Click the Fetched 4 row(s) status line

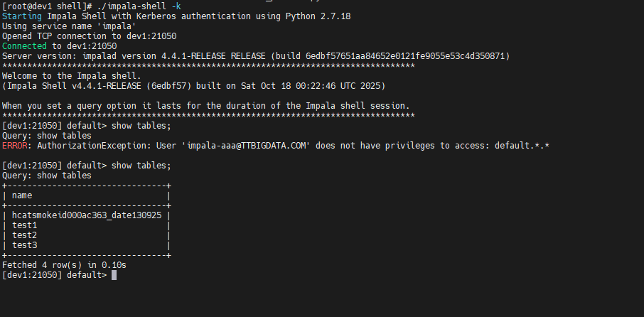(x=64, y=265)
